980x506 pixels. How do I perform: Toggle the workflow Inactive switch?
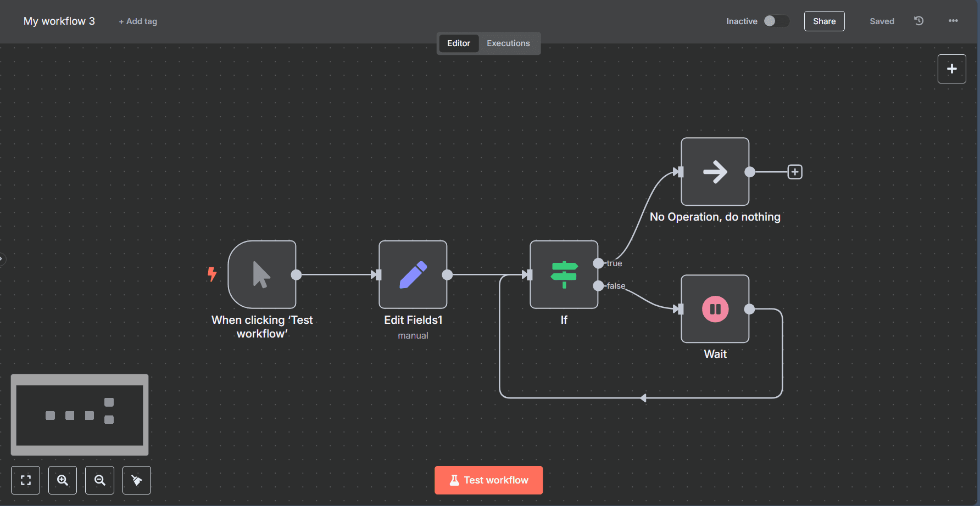tap(776, 21)
